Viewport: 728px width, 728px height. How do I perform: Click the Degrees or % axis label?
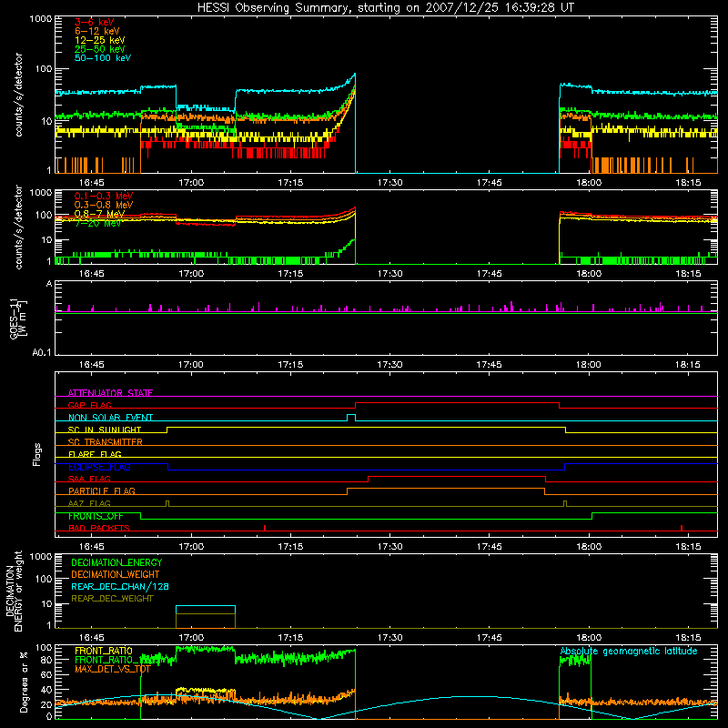tap(24, 682)
